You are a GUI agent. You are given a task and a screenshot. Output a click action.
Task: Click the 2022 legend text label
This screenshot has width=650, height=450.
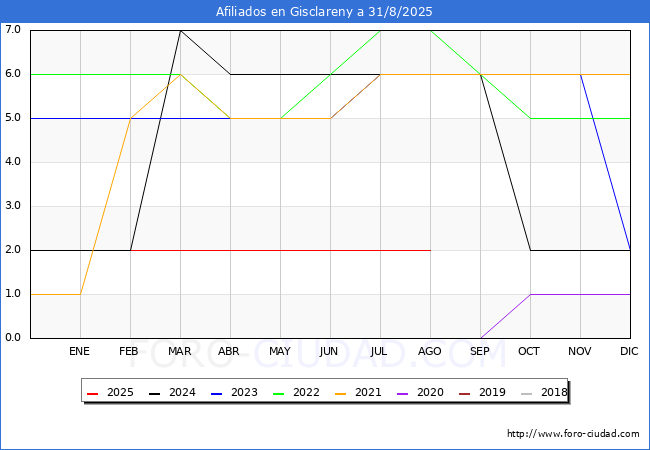tap(306, 392)
